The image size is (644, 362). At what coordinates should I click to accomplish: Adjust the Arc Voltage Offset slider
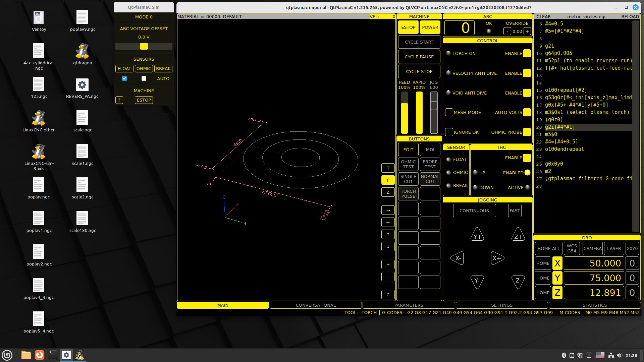click(144, 46)
